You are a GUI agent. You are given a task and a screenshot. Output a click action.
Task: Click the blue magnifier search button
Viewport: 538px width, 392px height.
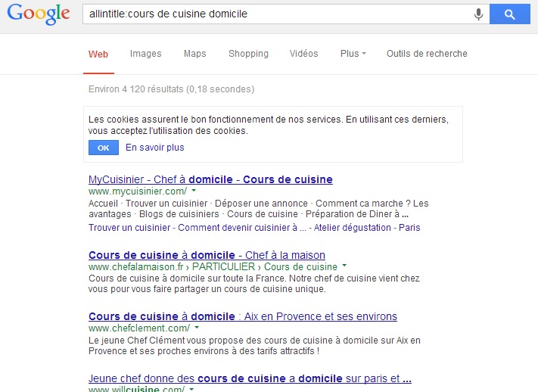pyautogui.click(x=509, y=14)
